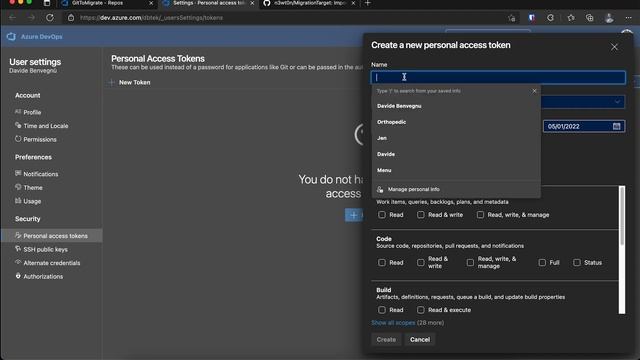Dismiss the autofill suggestions popup

point(534,91)
